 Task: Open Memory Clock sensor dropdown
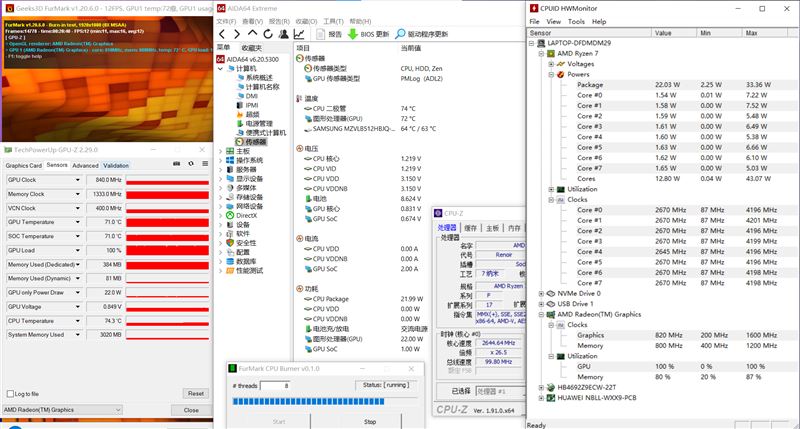[78, 194]
